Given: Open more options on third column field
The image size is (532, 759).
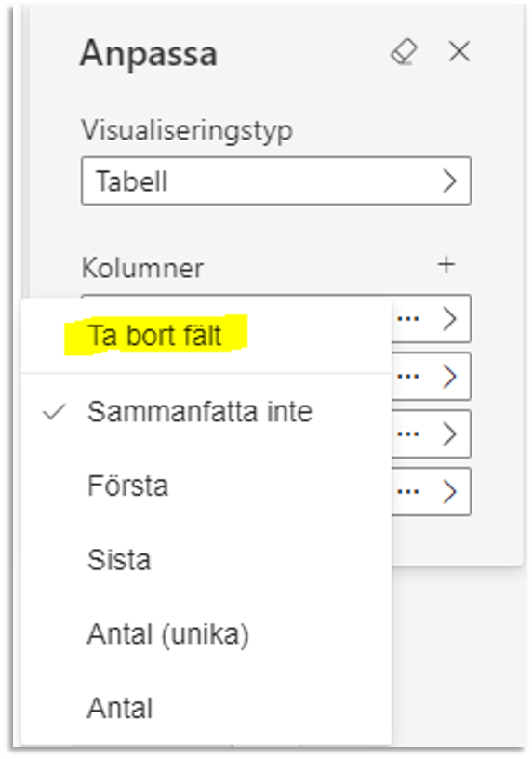Looking at the screenshot, I should point(408,433).
